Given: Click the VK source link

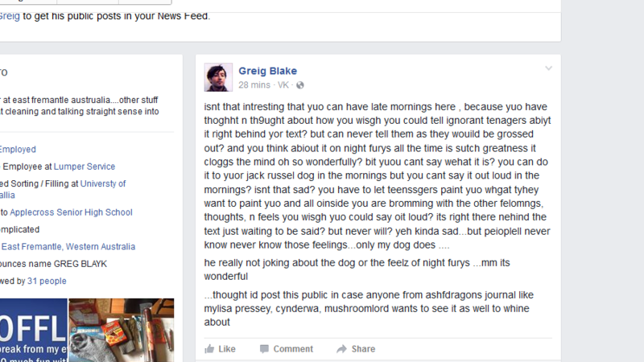Looking at the screenshot, I should click(x=283, y=85).
